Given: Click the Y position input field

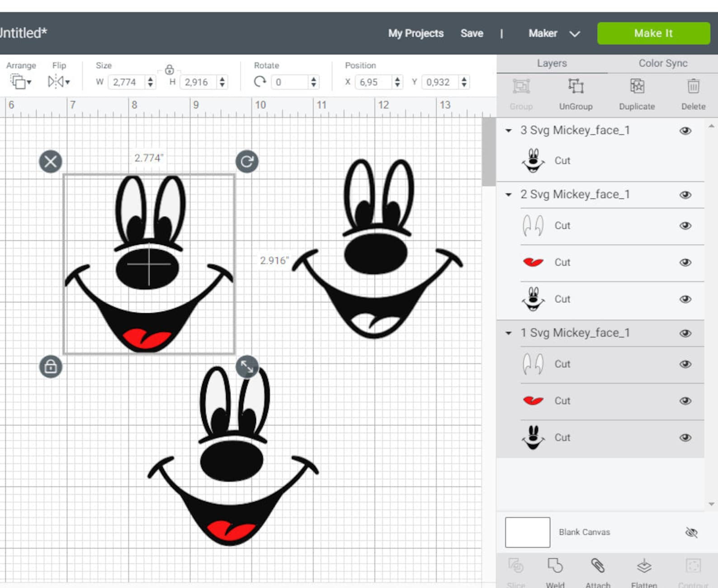Looking at the screenshot, I should (440, 82).
